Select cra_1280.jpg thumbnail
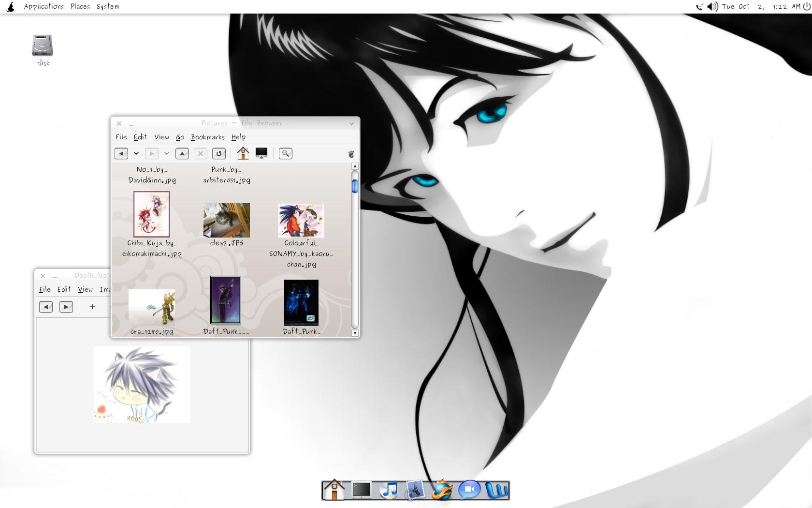 pyautogui.click(x=152, y=307)
